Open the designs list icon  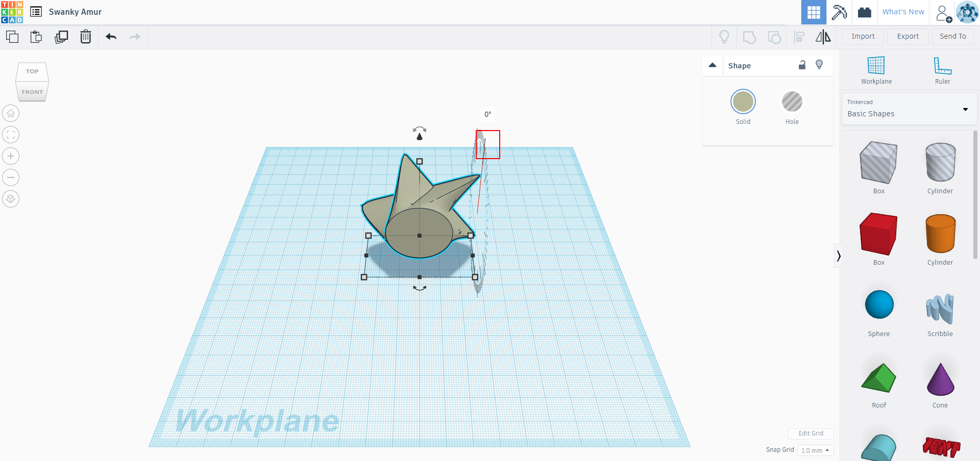point(36,12)
